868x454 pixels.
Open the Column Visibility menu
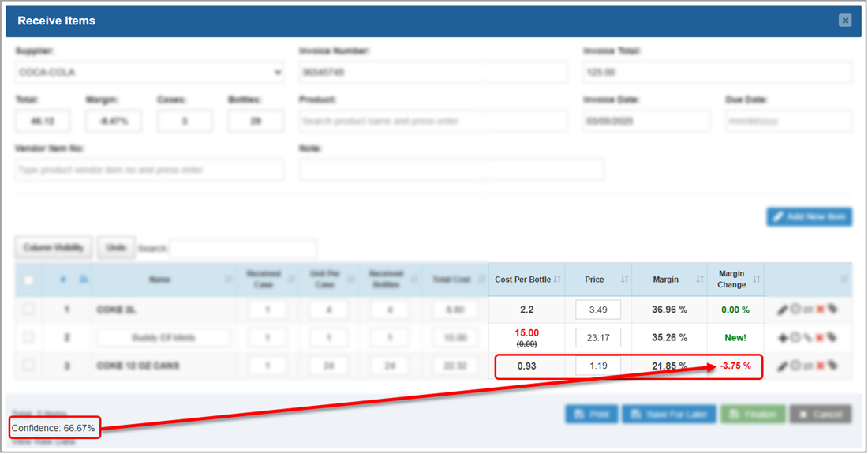click(x=54, y=247)
